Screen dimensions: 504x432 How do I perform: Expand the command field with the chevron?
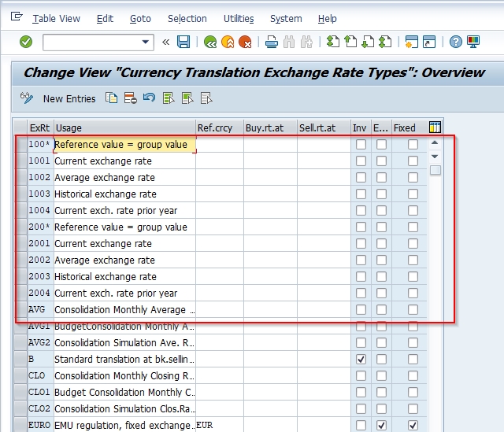[165, 42]
